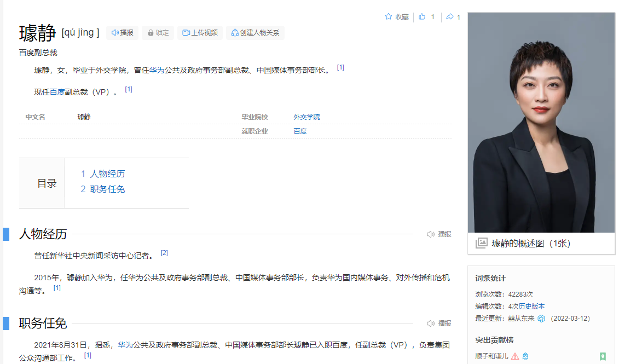This screenshot has width=619, height=364.
Task: Click the image gallery icon below photo
Action: [481, 243]
